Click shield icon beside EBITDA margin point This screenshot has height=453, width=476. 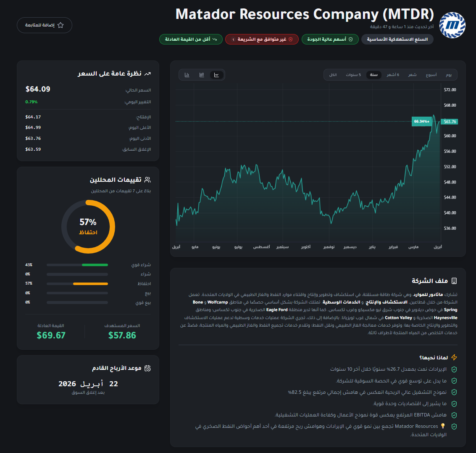pyautogui.click(x=454, y=415)
